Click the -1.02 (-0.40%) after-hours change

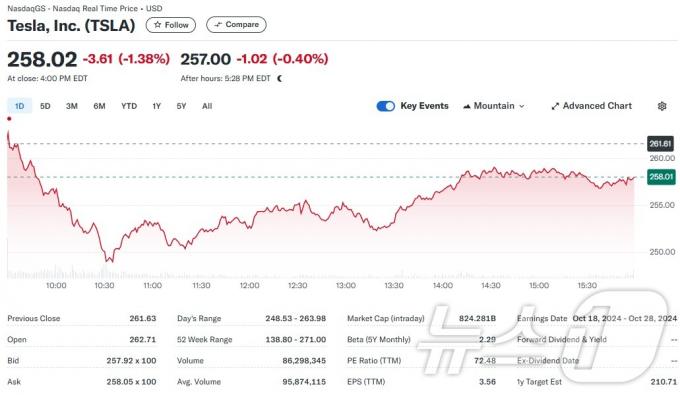282,59
